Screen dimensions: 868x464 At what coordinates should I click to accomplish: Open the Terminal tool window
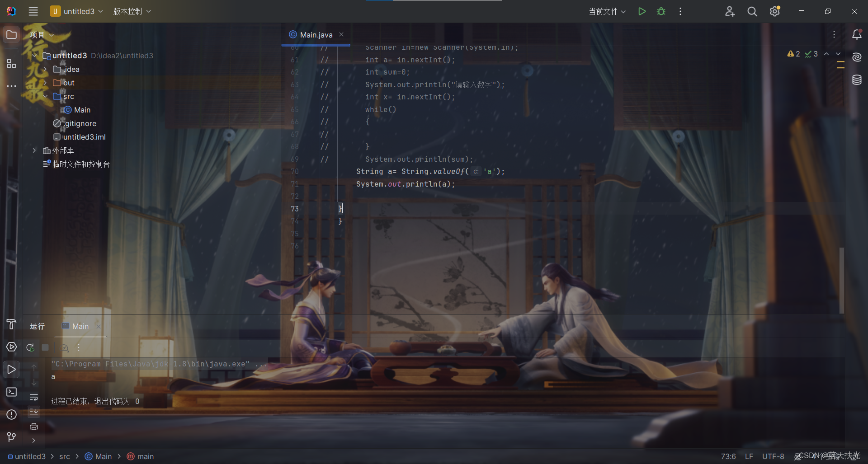coord(11,392)
